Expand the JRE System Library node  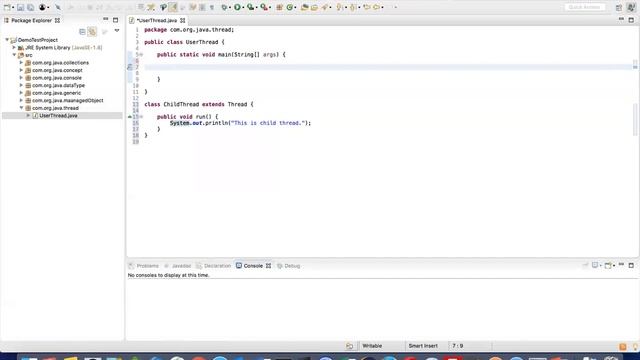[x=14, y=47]
